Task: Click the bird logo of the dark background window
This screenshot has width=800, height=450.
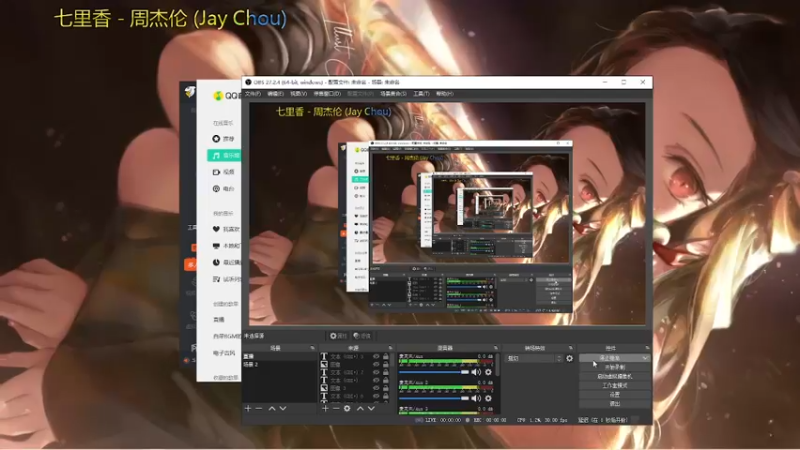Action: (x=189, y=92)
